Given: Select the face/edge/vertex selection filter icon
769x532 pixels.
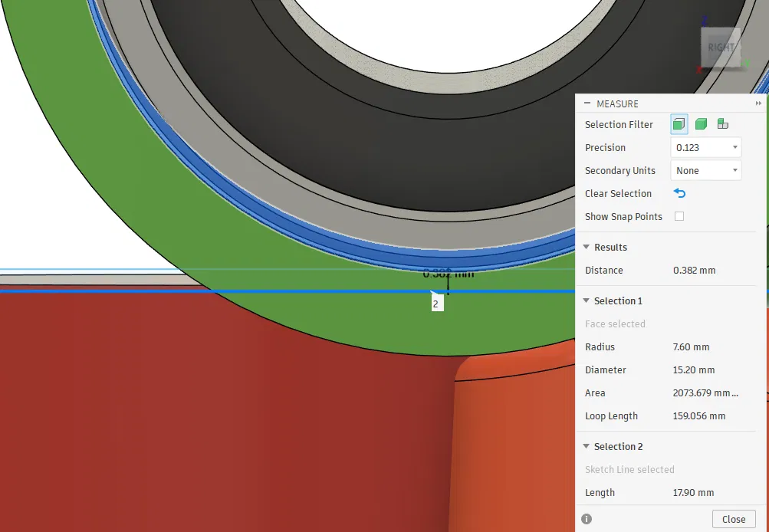Looking at the screenshot, I should point(679,124).
